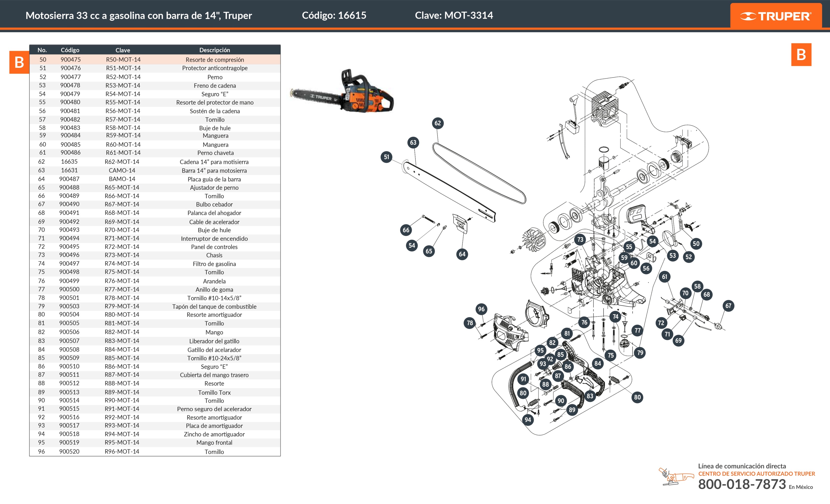
Task: Click part number bubble 51
Action: tap(386, 157)
